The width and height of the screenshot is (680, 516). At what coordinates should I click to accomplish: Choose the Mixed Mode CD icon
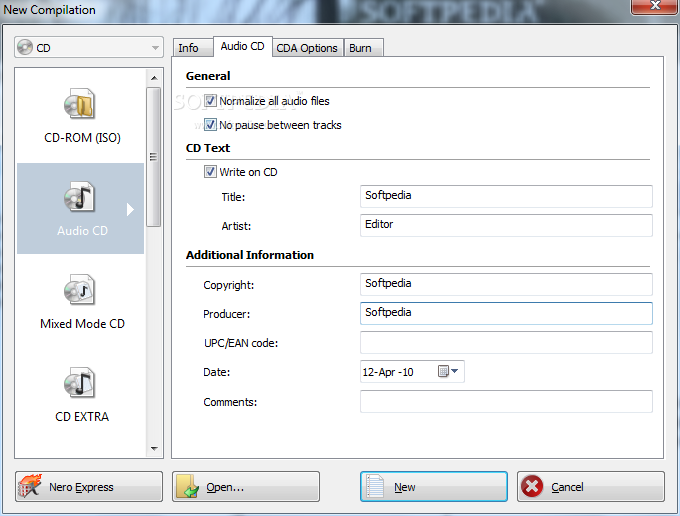click(79, 290)
